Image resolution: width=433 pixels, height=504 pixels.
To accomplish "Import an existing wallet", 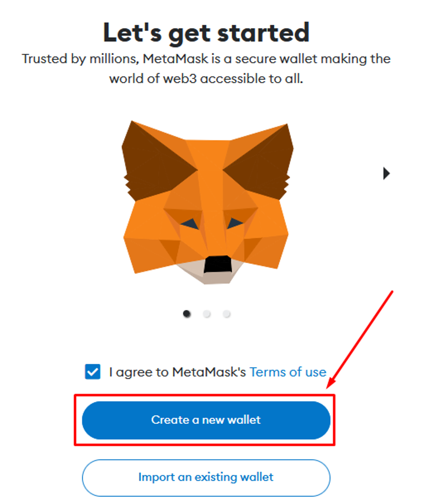I will tap(206, 478).
